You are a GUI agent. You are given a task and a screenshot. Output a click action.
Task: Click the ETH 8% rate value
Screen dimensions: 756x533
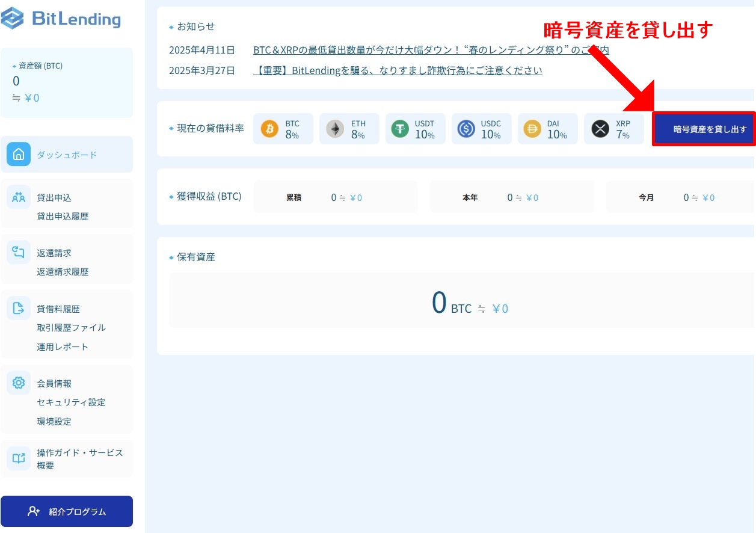point(358,135)
